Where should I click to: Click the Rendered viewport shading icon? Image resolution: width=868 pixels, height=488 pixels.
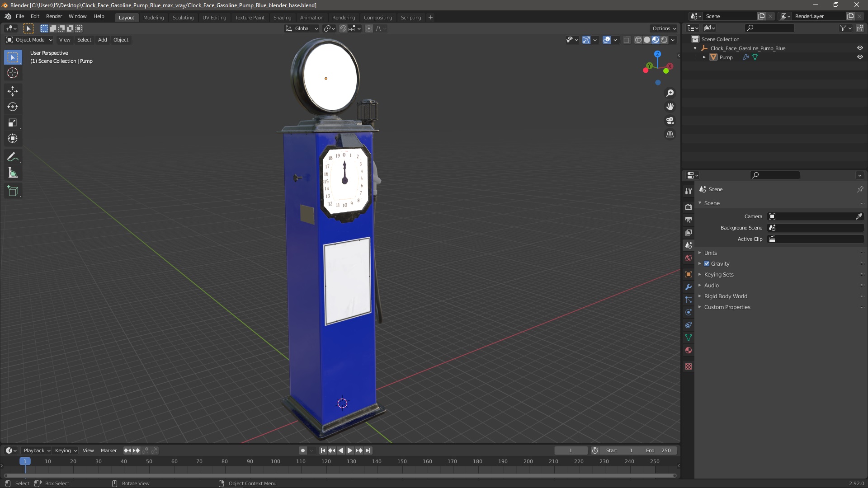click(664, 40)
